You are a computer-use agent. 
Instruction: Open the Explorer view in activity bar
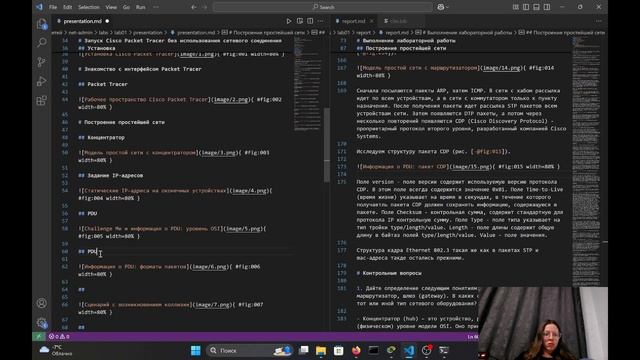(42, 24)
